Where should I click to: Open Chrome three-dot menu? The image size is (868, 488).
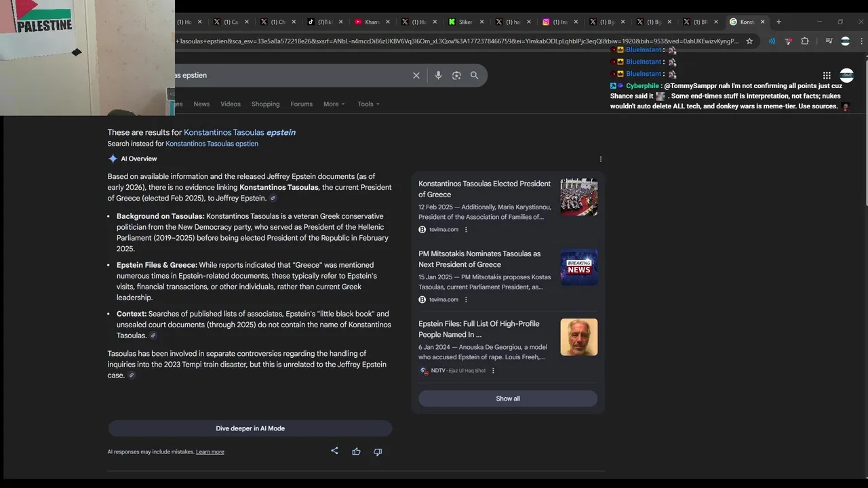(x=862, y=41)
